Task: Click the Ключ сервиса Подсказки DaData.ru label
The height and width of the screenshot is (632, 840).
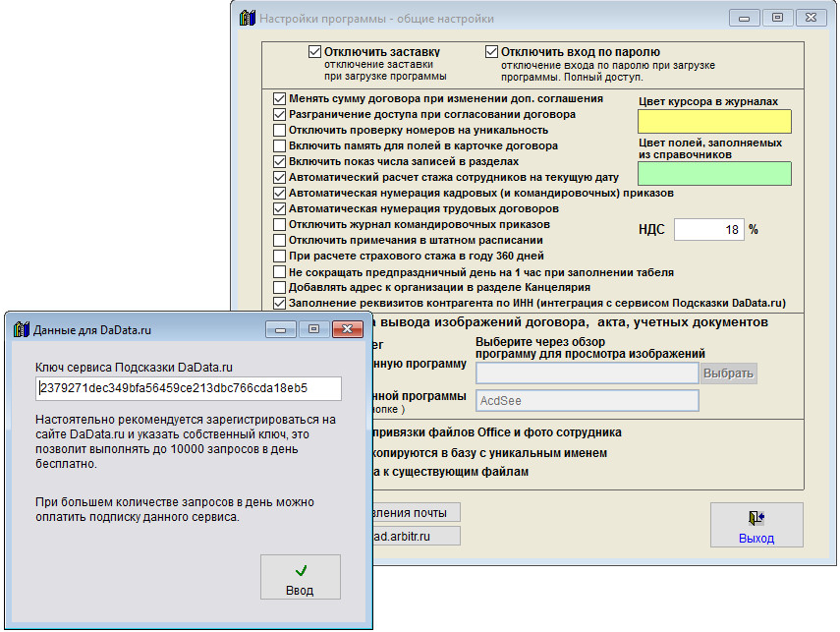Action: pyautogui.click(x=134, y=368)
